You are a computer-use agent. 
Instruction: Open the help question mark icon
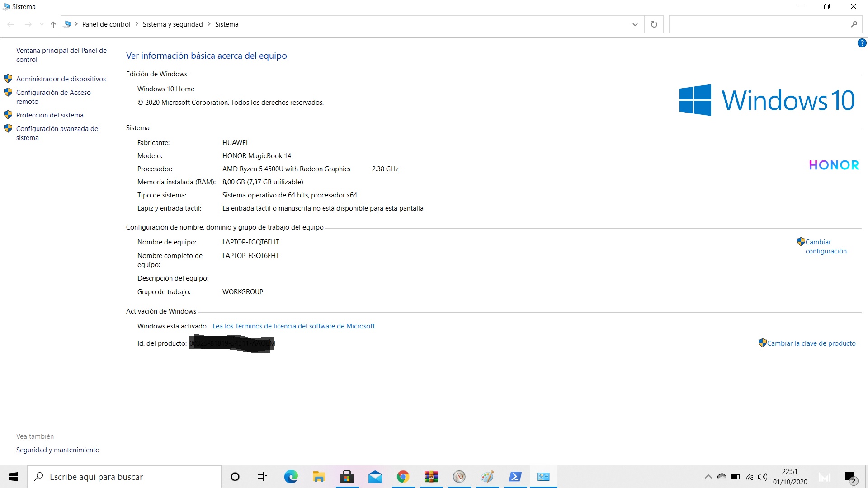coord(862,43)
